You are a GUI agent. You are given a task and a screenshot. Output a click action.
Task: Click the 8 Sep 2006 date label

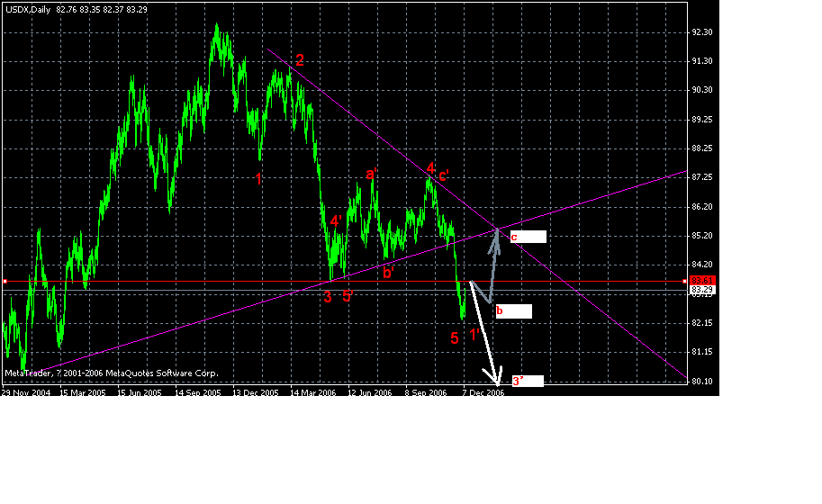(x=426, y=393)
